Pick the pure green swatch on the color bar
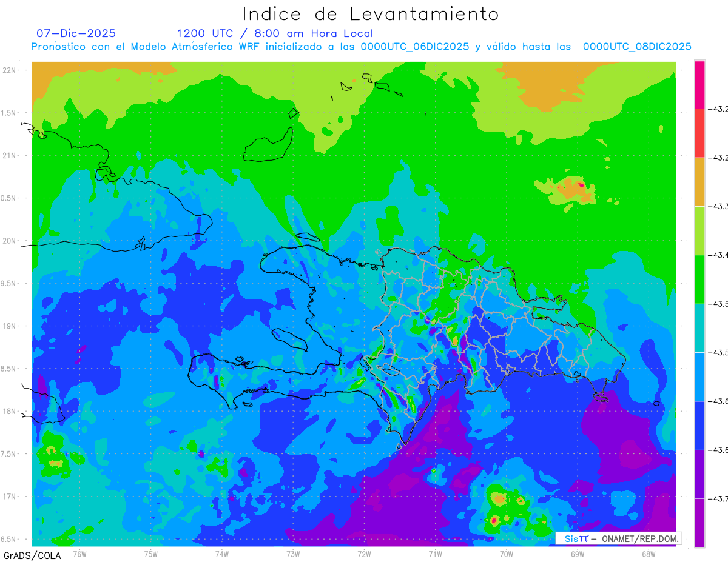 coord(699,279)
